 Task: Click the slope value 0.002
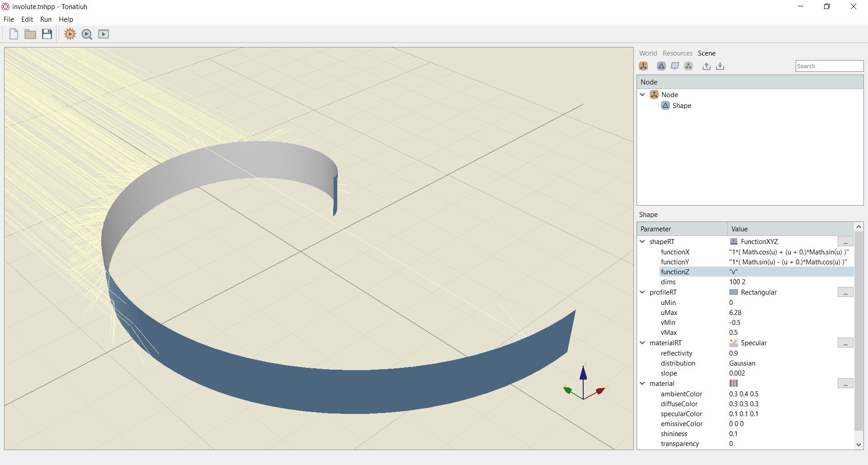pyautogui.click(x=737, y=373)
